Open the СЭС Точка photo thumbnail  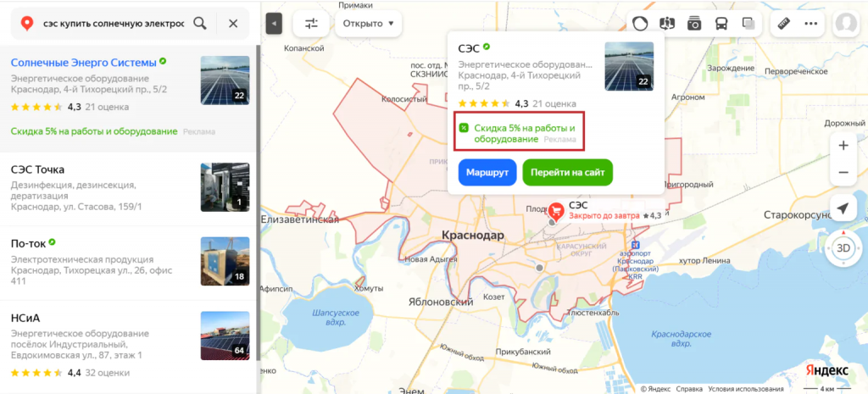point(225,187)
